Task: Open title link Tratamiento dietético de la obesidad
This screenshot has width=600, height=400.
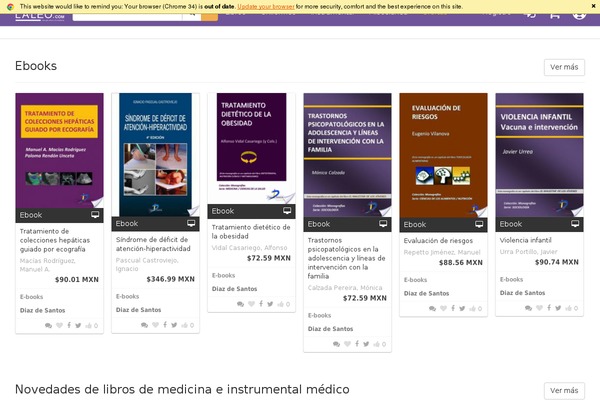Action: pyautogui.click(x=251, y=232)
